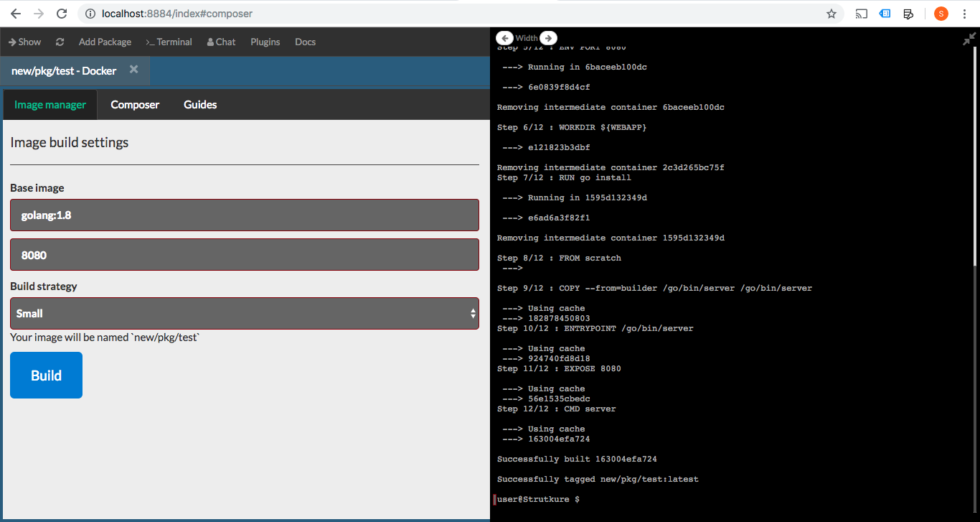Click the Show arrow button in toolbar
The image size is (980, 522).
(x=25, y=42)
